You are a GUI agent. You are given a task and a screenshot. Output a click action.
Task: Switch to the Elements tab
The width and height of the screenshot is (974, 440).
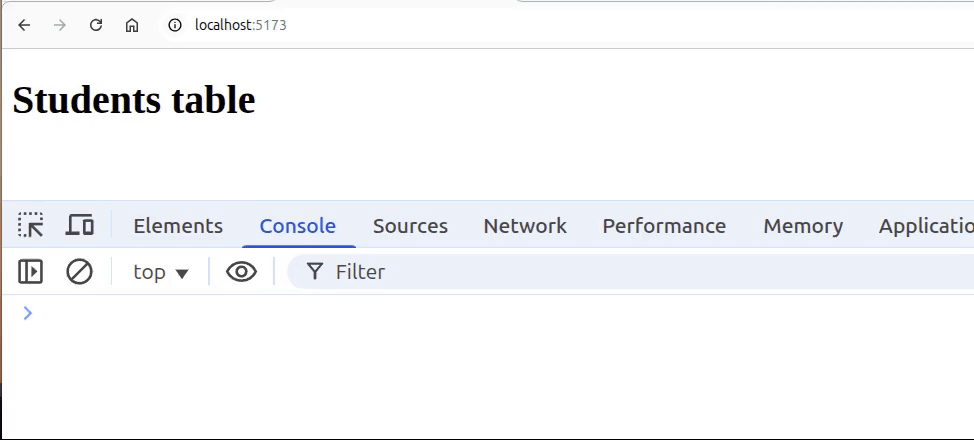point(178,226)
